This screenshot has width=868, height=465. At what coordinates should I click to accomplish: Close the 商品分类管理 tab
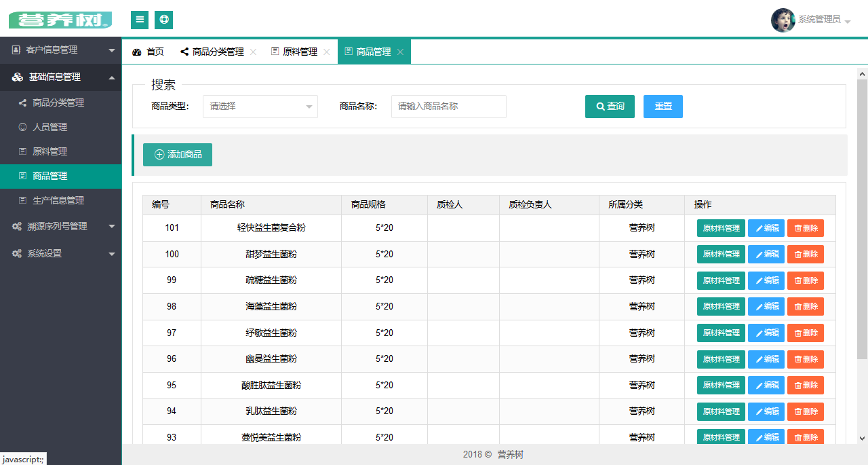click(254, 52)
